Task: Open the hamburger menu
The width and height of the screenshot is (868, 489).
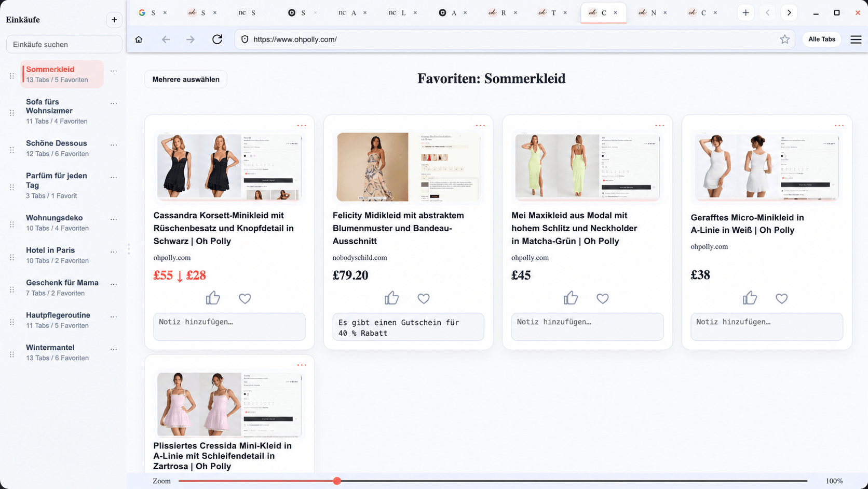Action: (856, 39)
